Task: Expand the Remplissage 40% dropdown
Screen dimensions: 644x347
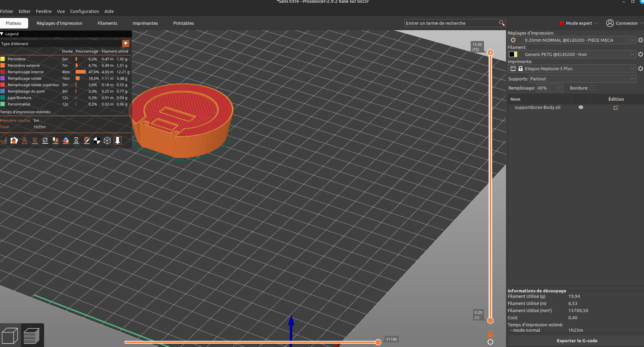Action: click(549, 88)
